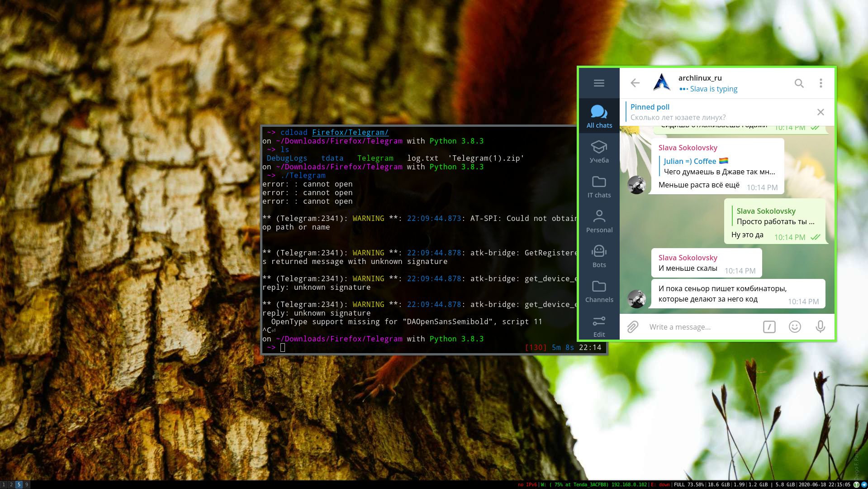The width and height of the screenshot is (868, 489).
Task: Switch to workspace 2 in status bar
Action: [x=11, y=484]
